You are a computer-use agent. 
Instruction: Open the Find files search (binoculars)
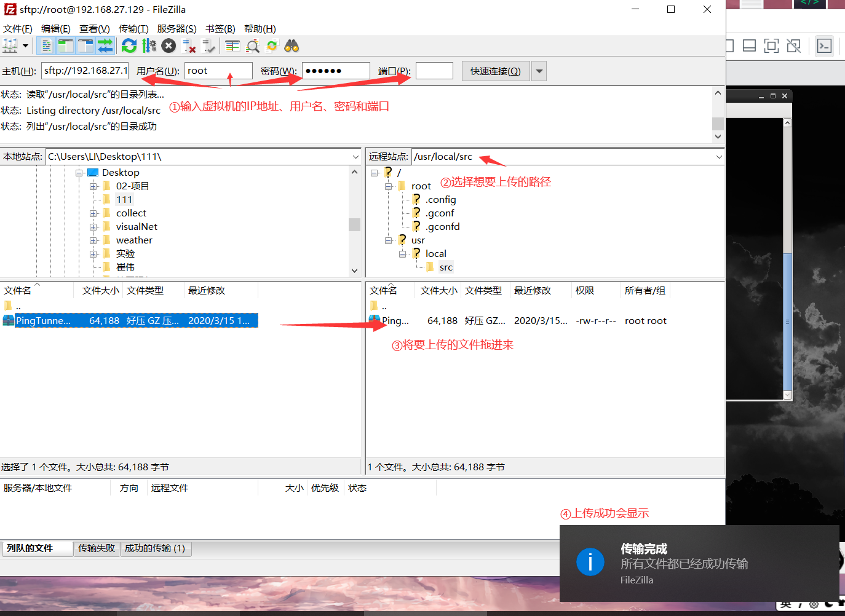(x=291, y=46)
